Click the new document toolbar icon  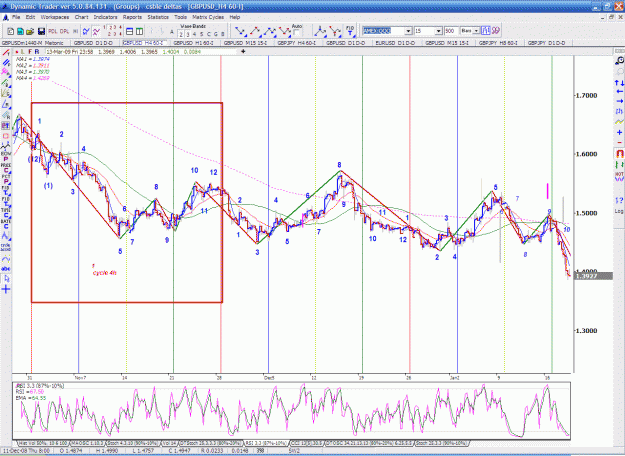point(11,31)
